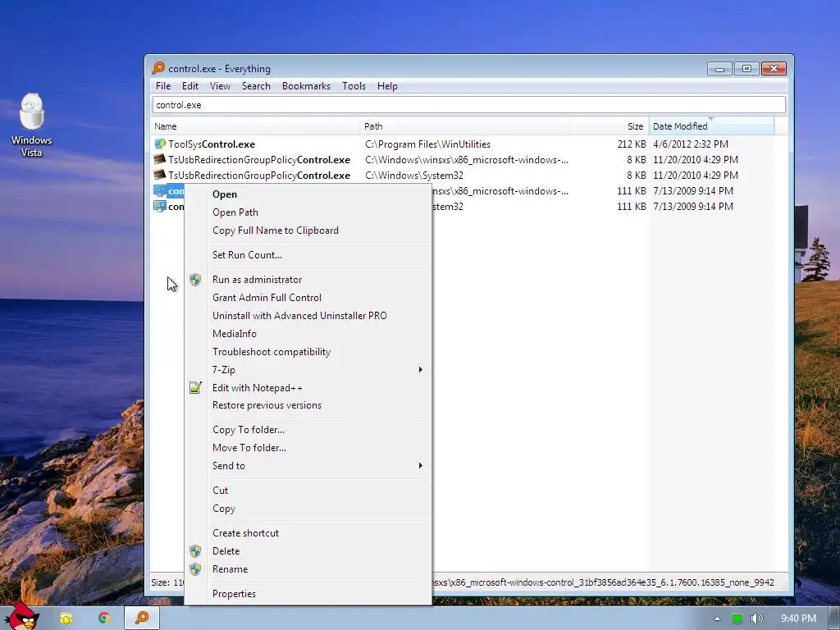Click shield icon beside Delete
The image size is (840, 630).
point(195,551)
